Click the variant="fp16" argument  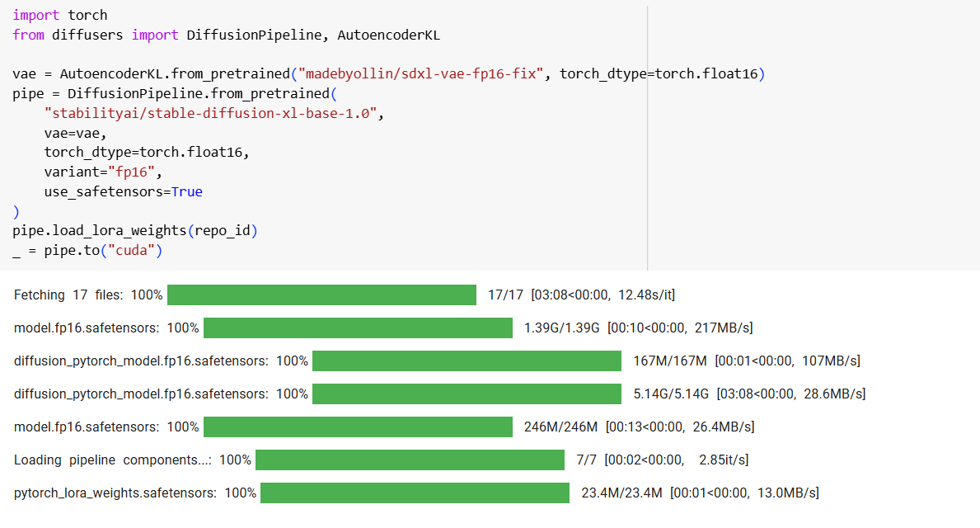pos(103,172)
